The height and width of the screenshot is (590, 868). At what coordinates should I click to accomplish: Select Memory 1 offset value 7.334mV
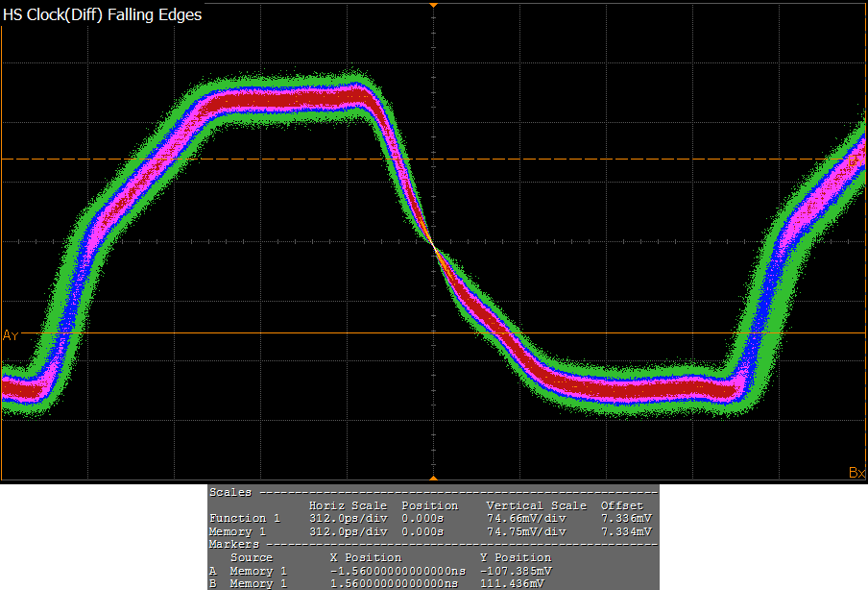tap(626, 531)
